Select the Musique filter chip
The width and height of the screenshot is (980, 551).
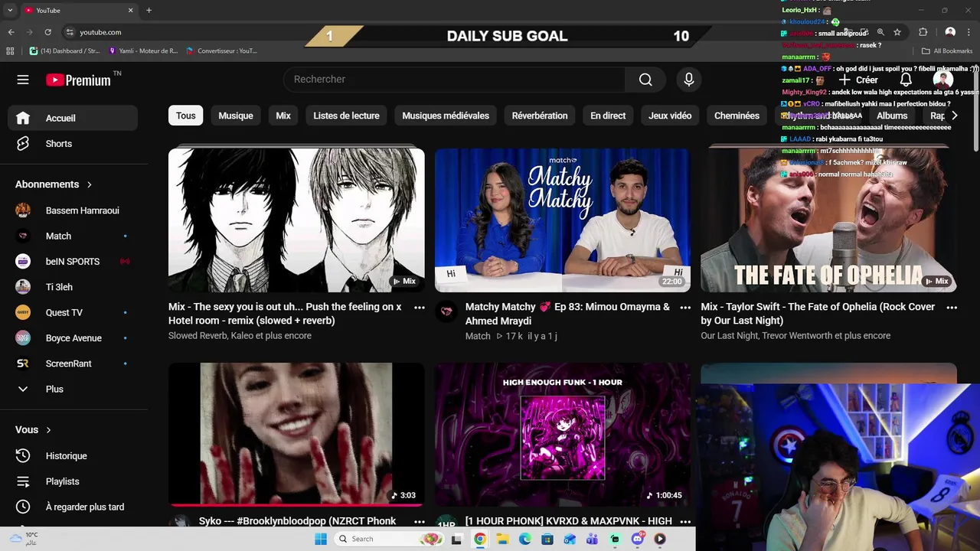236,116
